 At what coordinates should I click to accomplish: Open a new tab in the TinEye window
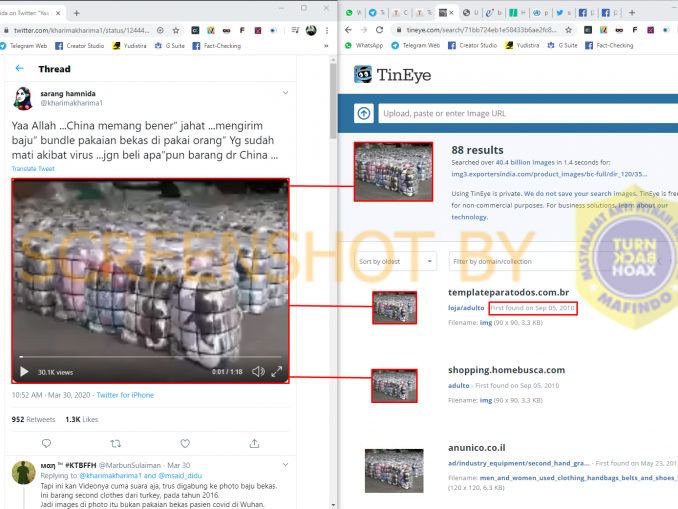pos(632,13)
